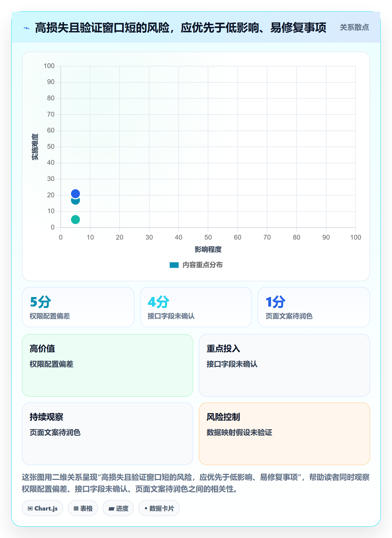Open the 高价值 quadrant card
The height and width of the screenshot is (538, 392).
[108, 365]
